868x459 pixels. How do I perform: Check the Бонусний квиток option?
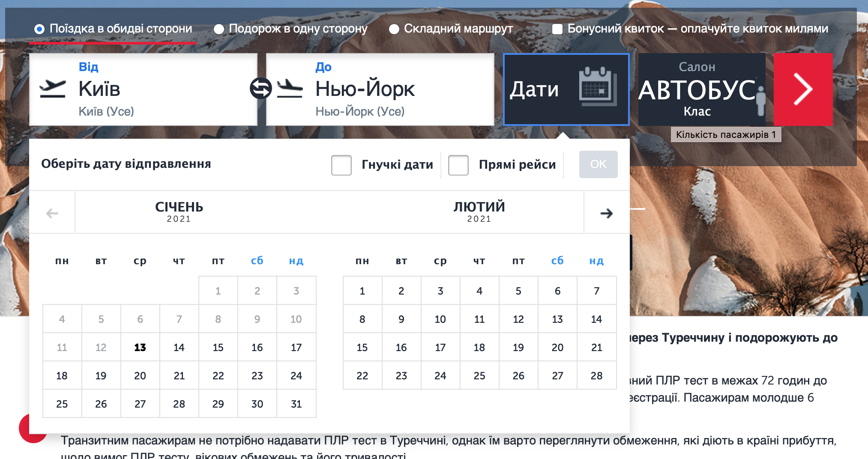click(x=557, y=29)
